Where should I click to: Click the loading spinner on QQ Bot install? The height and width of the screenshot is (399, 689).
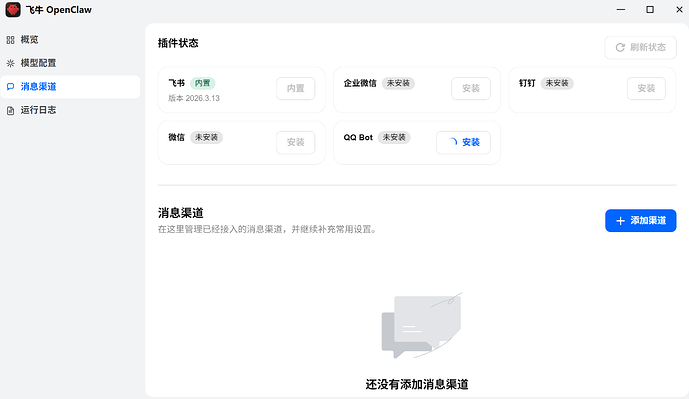(x=453, y=142)
